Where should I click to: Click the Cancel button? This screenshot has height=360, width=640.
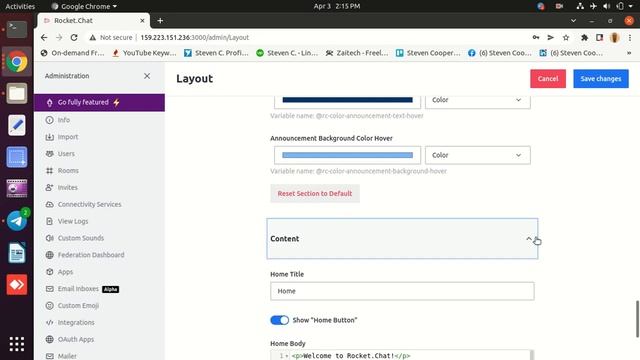tap(548, 79)
